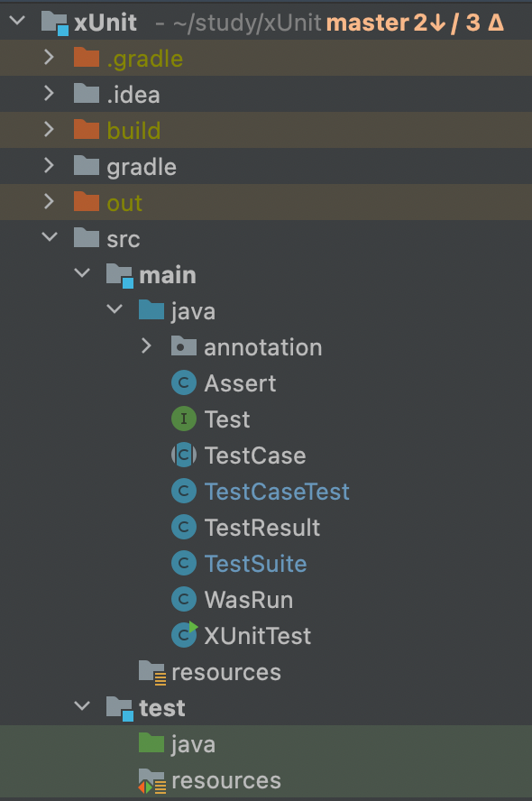Click the Test interface icon
532x801 pixels.
click(x=184, y=419)
